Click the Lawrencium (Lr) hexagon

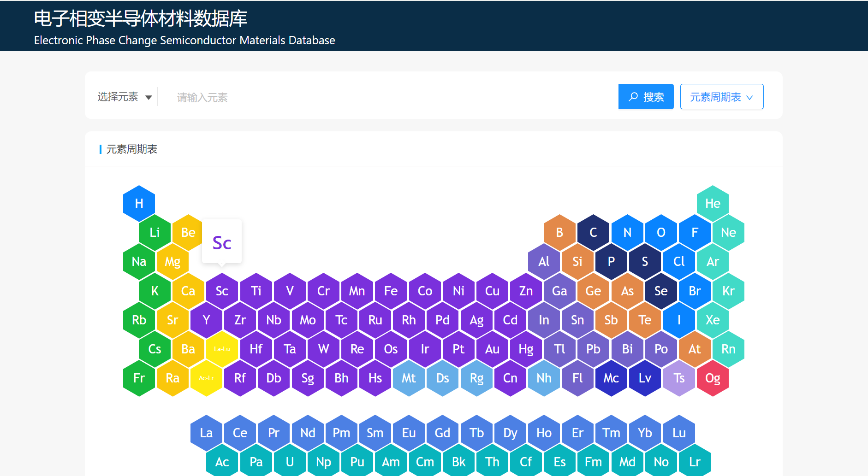695,462
